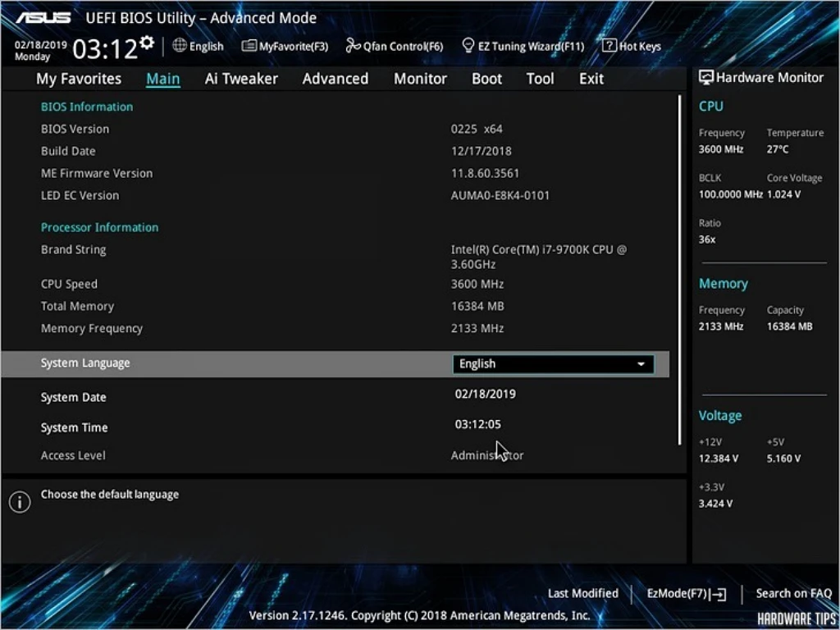Screen dimensions: 840x630
Task: Click CPU temperature value 27°C
Action: pos(778,149)
